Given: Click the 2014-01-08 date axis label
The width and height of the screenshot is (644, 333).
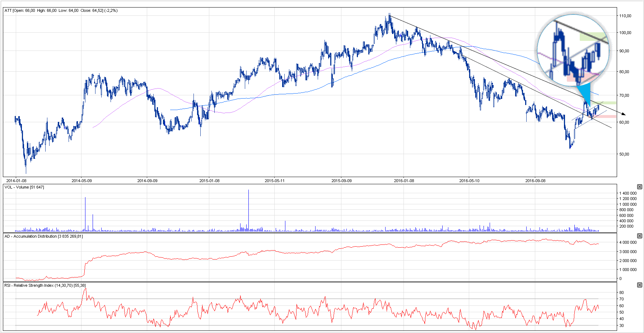Looking at the screenshot, I should [16, 181].
